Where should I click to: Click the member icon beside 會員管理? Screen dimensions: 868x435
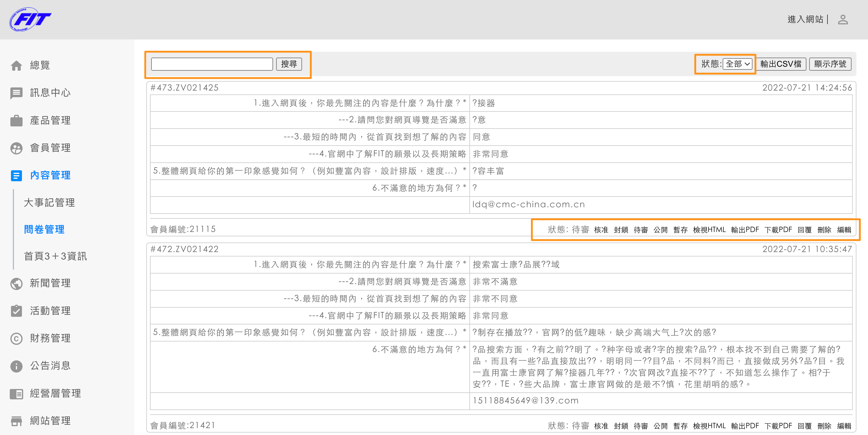point(16,148)
